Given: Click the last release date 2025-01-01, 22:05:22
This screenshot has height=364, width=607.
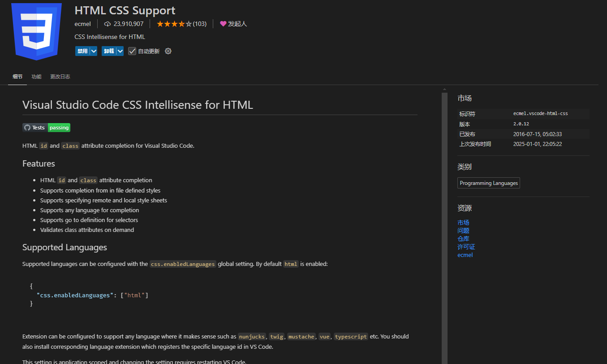Looking at the screenshot, I should coord(538,144).
